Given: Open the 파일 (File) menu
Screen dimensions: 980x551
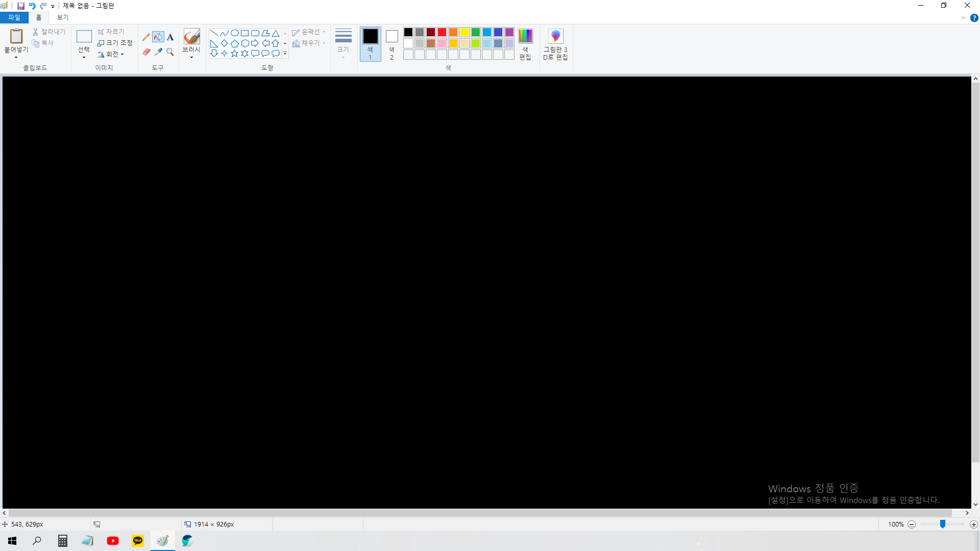Looking at the screenshot, I should click(14, 17).
